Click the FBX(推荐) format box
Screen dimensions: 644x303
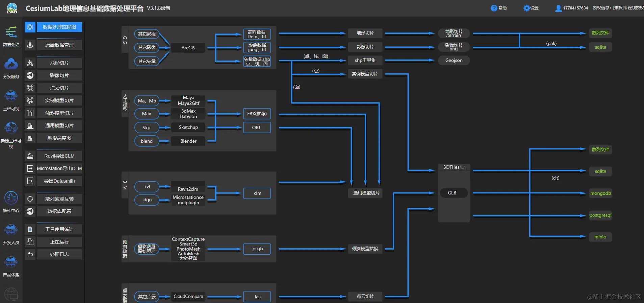pos(257,114)
